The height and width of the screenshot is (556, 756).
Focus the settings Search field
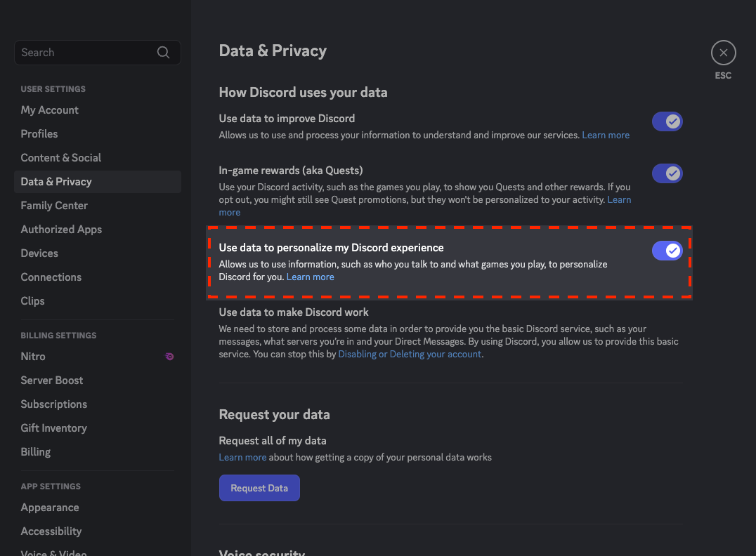point(84,53)
